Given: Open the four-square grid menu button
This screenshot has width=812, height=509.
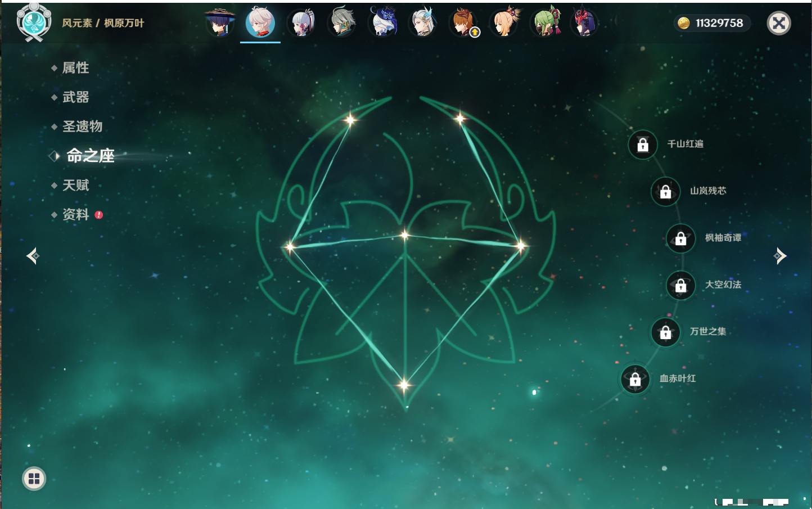Looking at the screenshot, I should tap(34, 479).
